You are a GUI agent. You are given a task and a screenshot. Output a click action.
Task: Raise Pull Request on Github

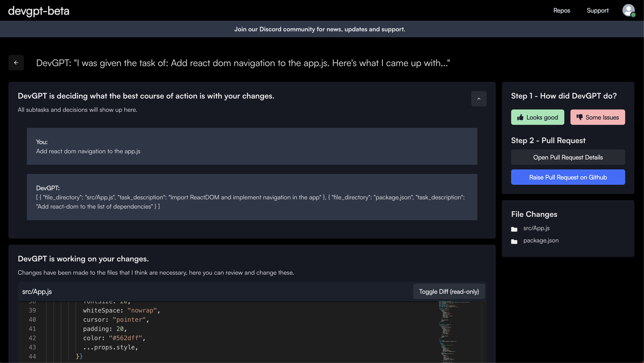click(x=568, y=177)
